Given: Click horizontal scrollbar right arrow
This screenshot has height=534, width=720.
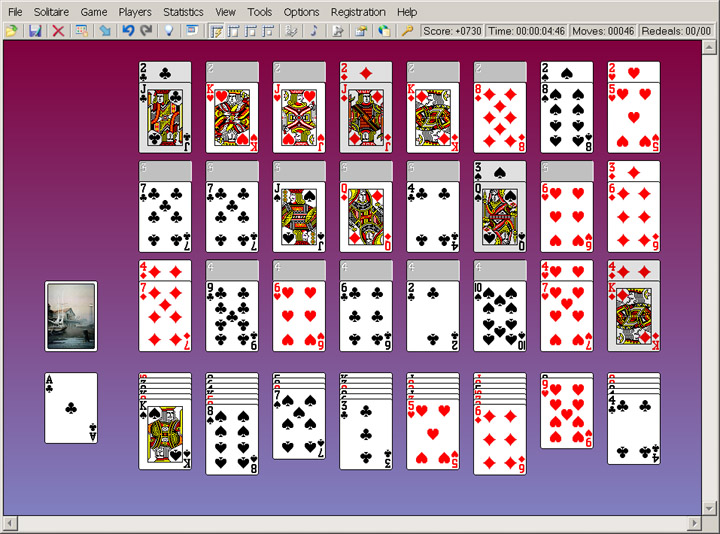Looking at the screenshot, I should (694, 523).
